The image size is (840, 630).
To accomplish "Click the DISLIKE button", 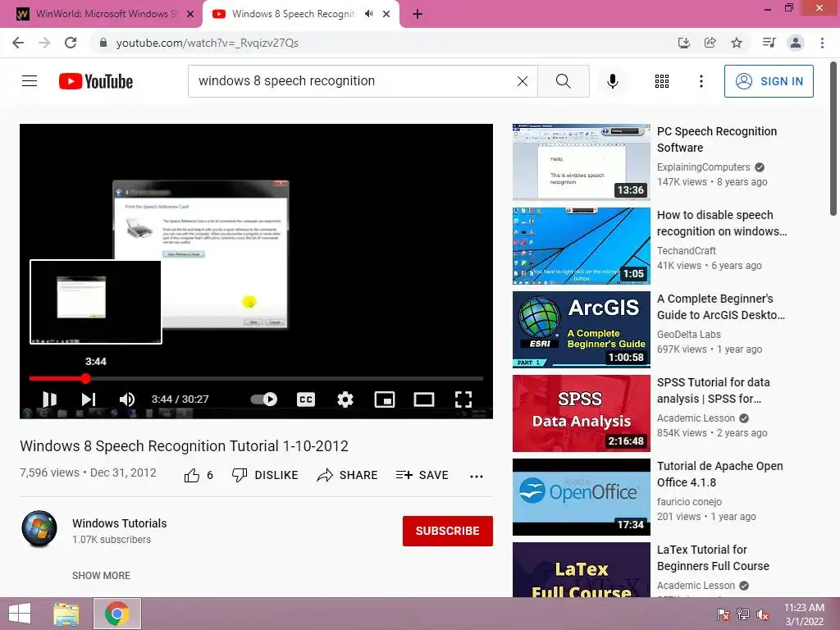I will 265,475.
